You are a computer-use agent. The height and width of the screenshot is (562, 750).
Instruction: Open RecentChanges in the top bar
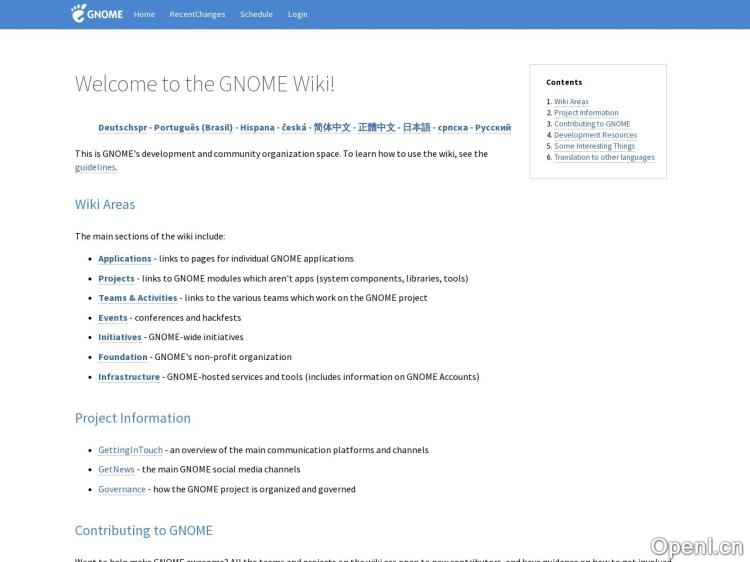(x=197, y=14)
